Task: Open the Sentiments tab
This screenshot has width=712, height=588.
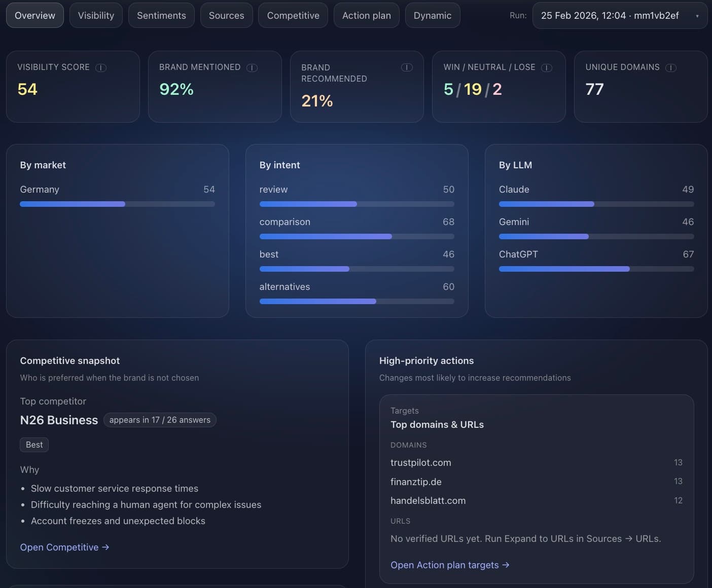Action: point(161,16)
